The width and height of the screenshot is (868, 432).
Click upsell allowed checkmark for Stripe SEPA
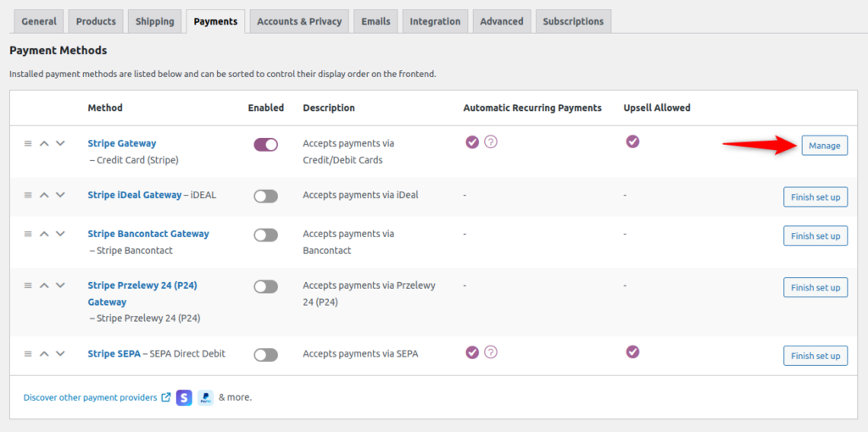click(632, 352)
